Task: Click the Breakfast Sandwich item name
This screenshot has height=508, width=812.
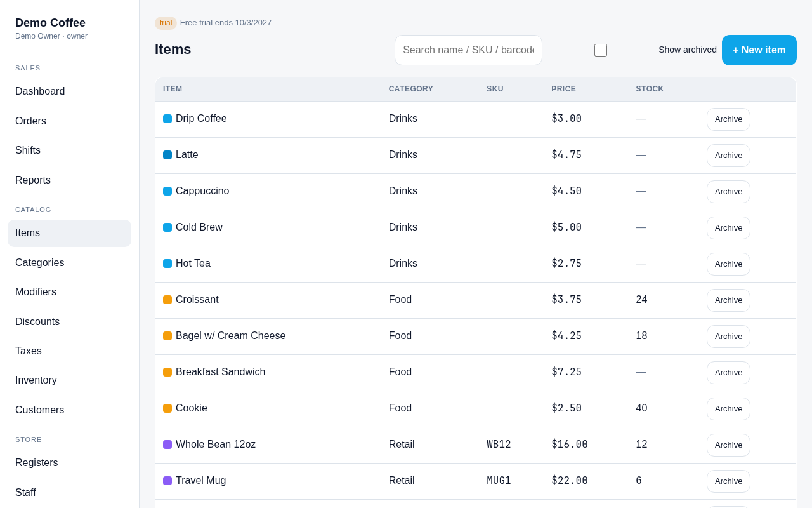Action: pos(220,372)
